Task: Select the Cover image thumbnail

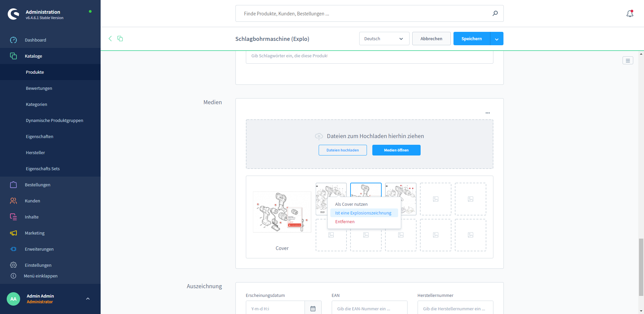Action: click(x=282, y=212)
